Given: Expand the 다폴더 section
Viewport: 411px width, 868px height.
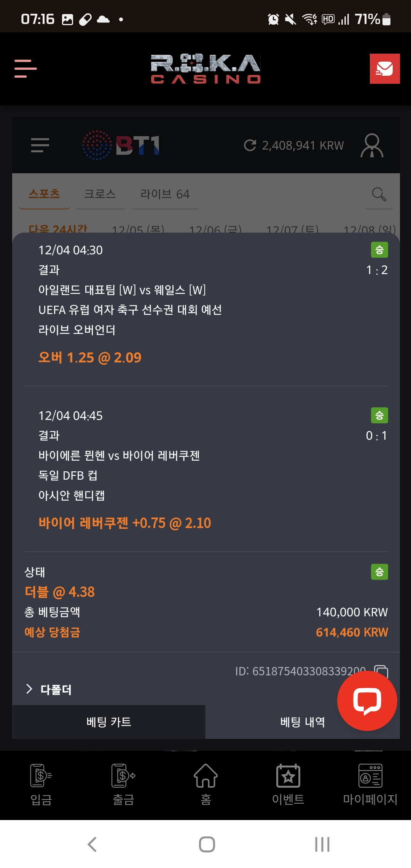Looking at the screenshot, I should point(49,689).
